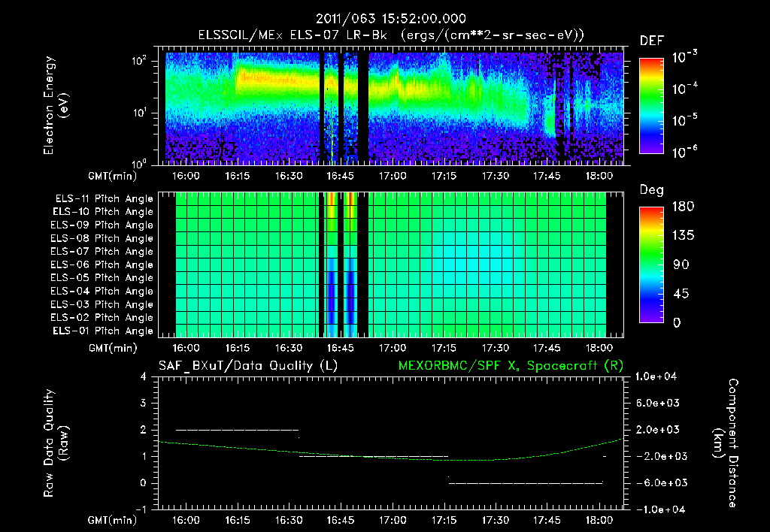The width and height of the screenshot is (770, 532).
Task: Click "17:45" under the electron spectrogram
Action: coord(547,176)
